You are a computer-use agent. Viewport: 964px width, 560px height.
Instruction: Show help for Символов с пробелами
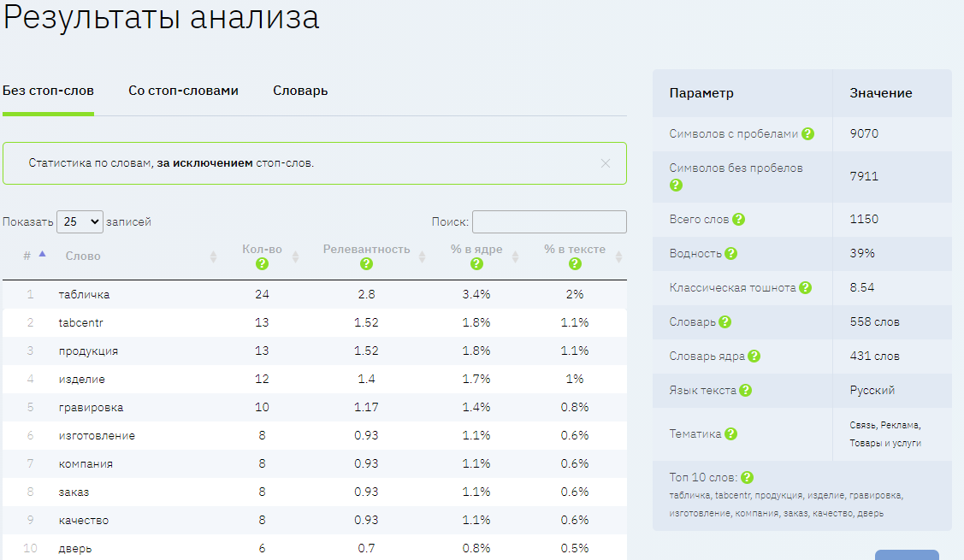[x=807, y=133]
